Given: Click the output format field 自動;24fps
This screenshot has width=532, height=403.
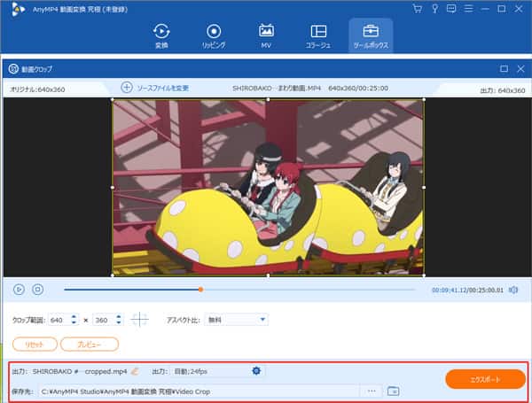Looking at the screenshot, I should point(210,371).
